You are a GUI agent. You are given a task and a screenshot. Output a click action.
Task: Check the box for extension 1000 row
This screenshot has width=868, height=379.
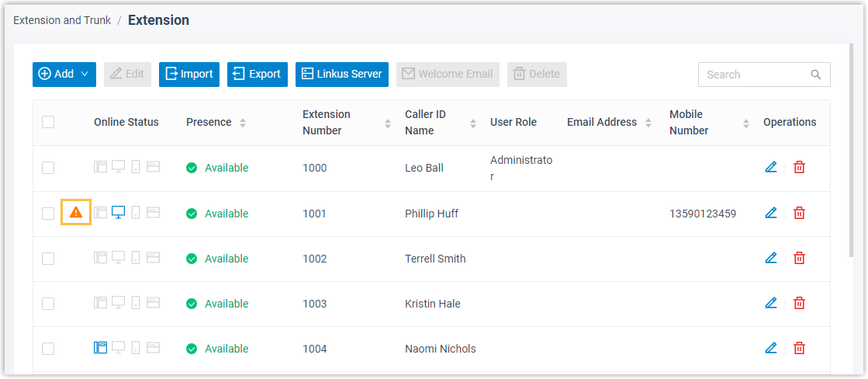48,168
